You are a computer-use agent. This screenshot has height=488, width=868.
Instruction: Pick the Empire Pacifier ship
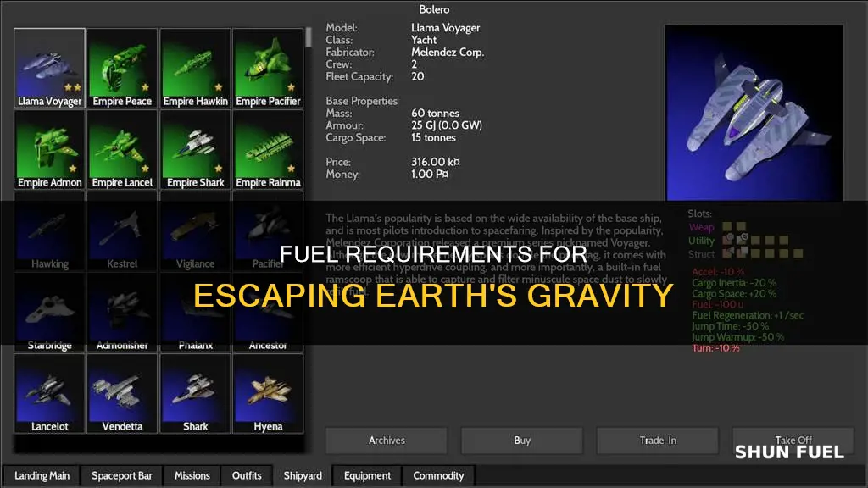pos(268,68)
